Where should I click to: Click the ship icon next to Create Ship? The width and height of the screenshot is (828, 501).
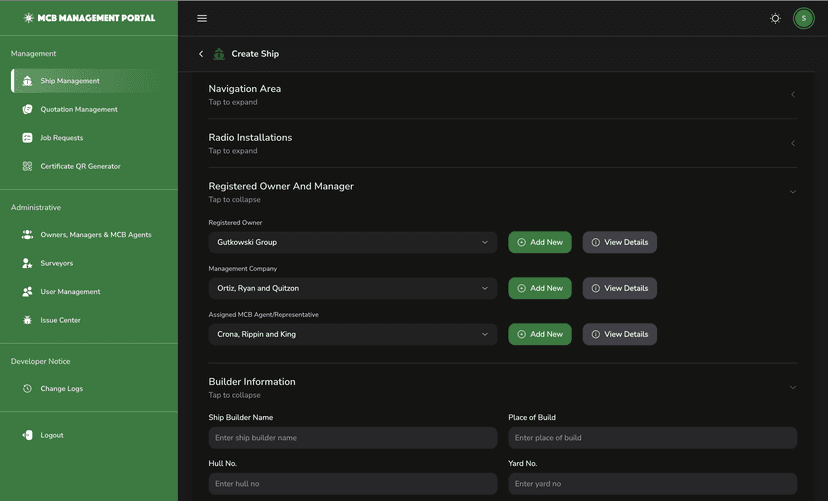pos(219,54)
